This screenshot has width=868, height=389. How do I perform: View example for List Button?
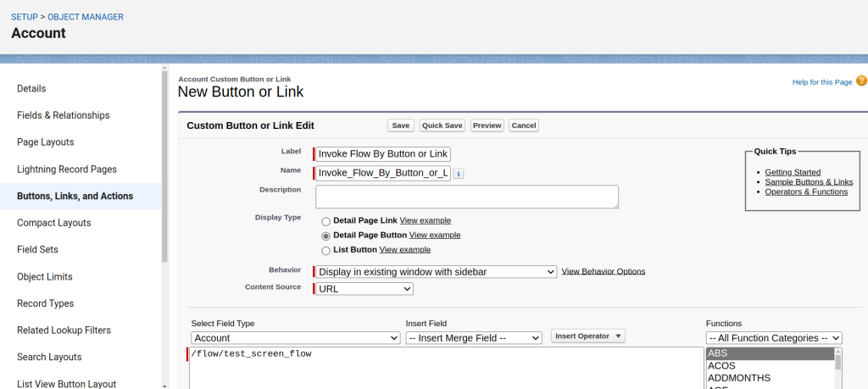tap(404, 249)
